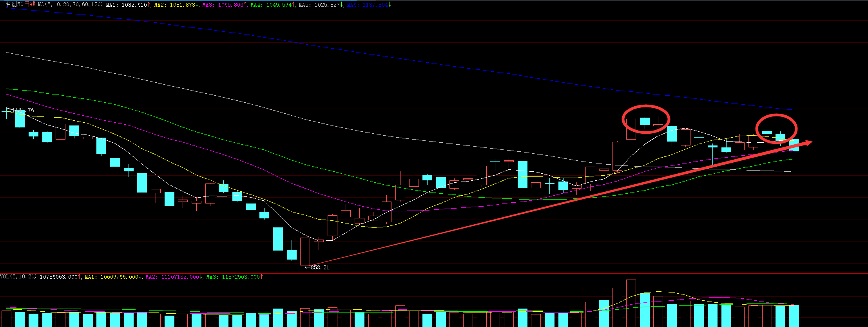Click the candlestick at the 853.21 low
868x327 pixels.
pos(305,251)
